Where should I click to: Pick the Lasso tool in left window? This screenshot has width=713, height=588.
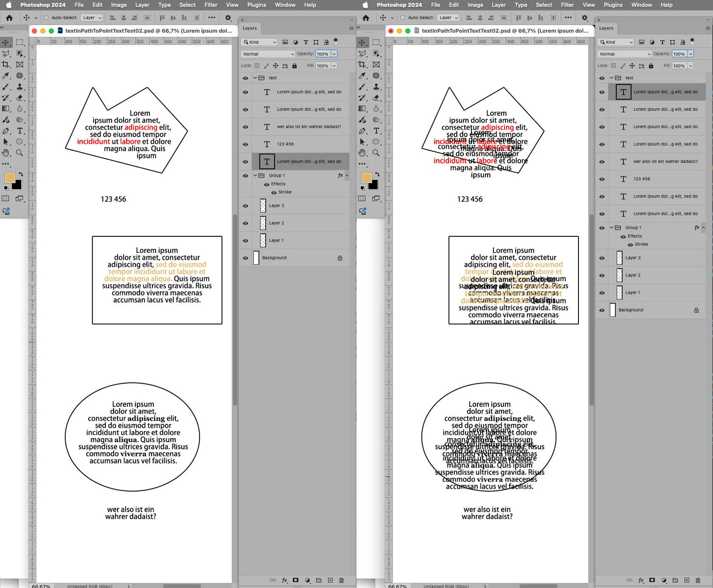[x=6, y=53]
